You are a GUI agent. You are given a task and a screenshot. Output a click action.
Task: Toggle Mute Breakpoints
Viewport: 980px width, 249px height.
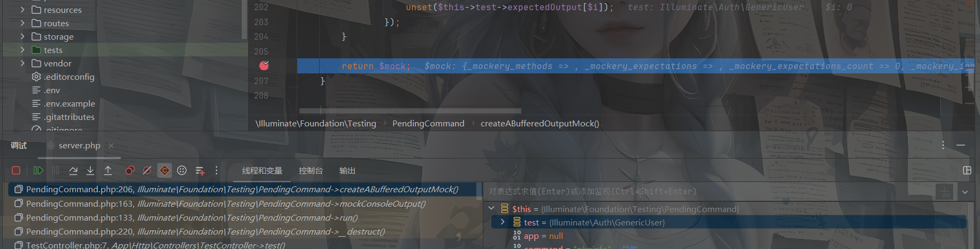coord(147,170)
